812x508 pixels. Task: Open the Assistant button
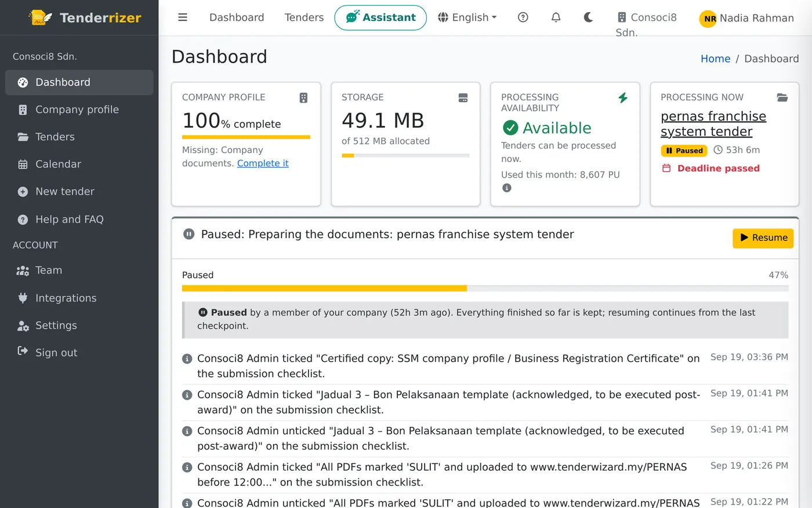(380, 17)
